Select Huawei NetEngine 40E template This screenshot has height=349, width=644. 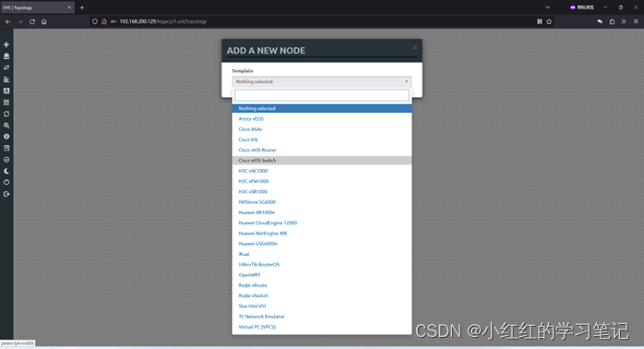(x=322, y=234)
